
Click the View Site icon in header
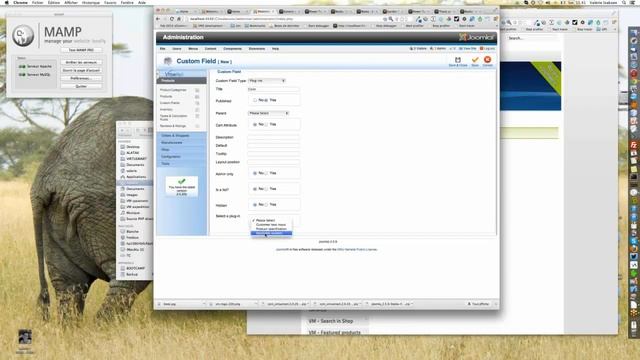pyautogui.click(x=461, y=49)
